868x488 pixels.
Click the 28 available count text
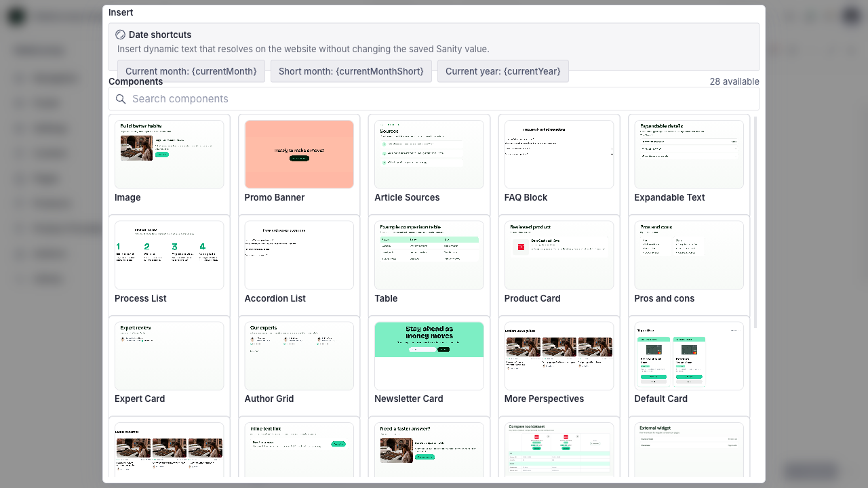point(734,81)
